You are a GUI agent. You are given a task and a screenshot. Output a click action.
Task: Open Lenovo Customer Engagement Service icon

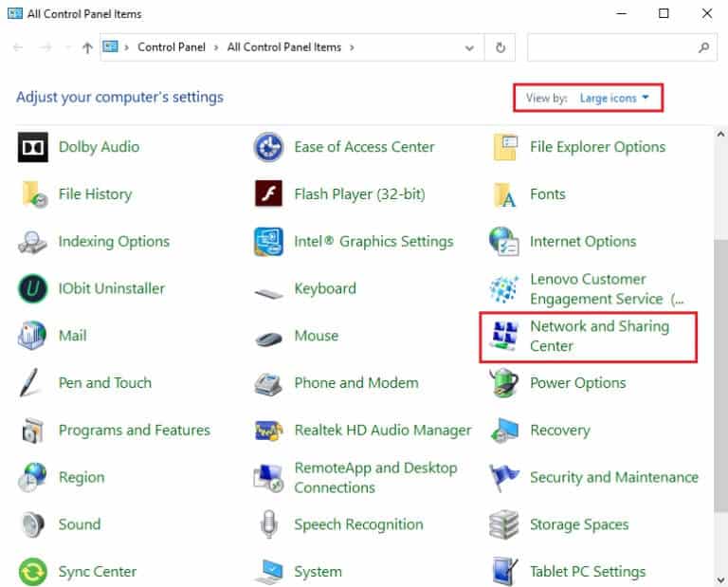pos(504,289)
